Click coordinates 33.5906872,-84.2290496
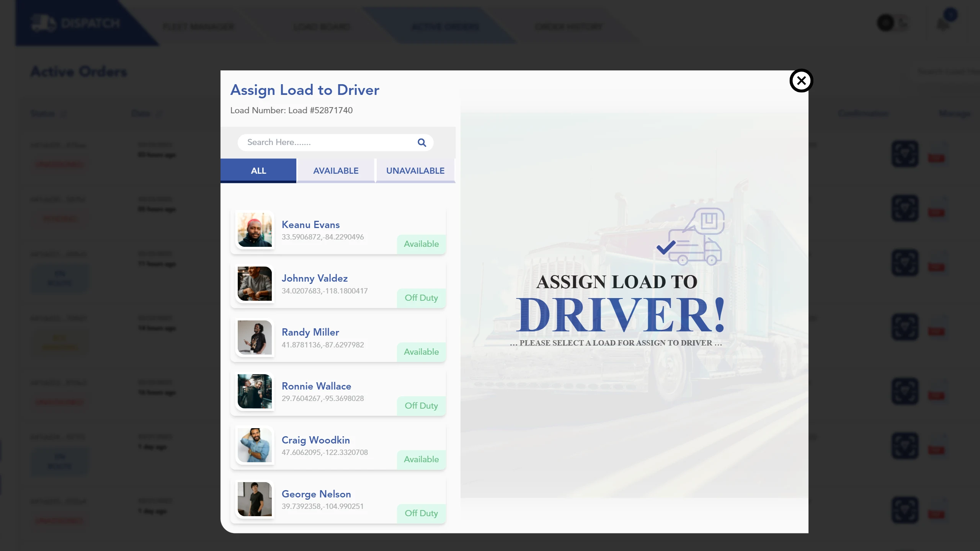 (x=323, y=237)
